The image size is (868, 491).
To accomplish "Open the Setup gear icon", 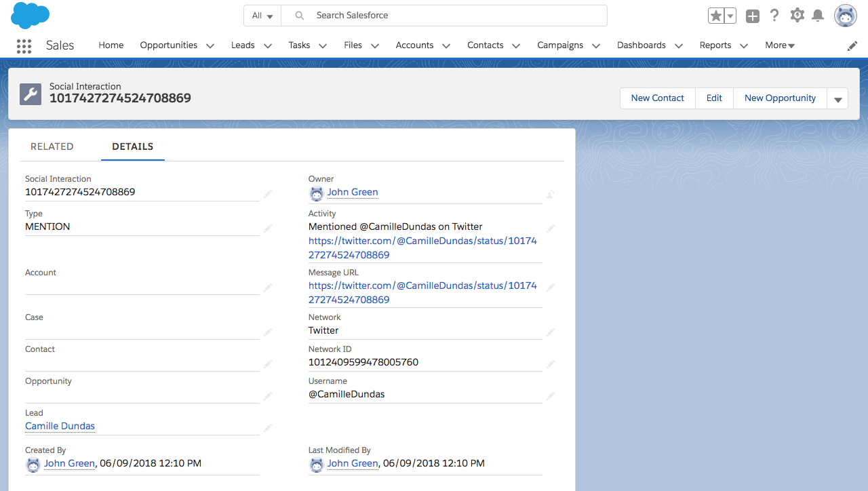I will tap(797, 16).
